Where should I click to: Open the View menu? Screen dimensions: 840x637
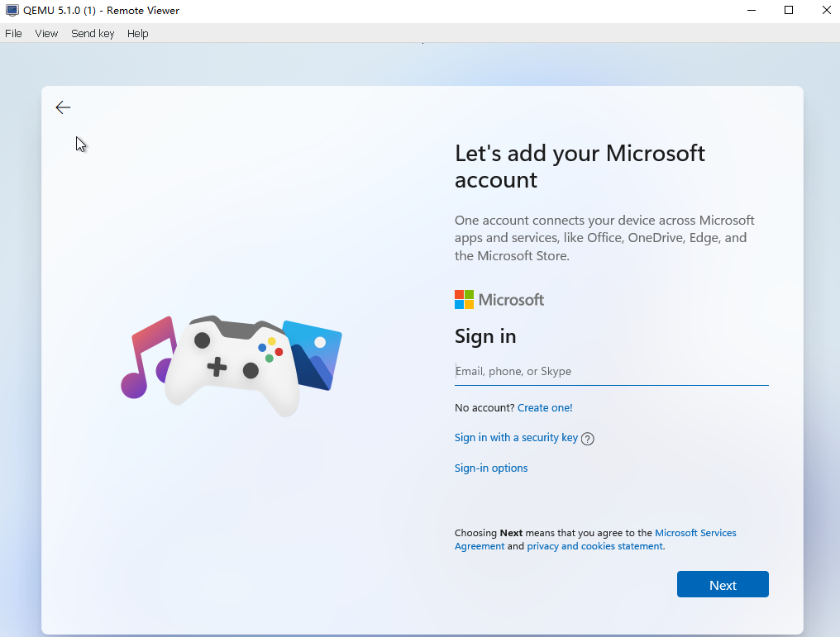tap(46, 34)
